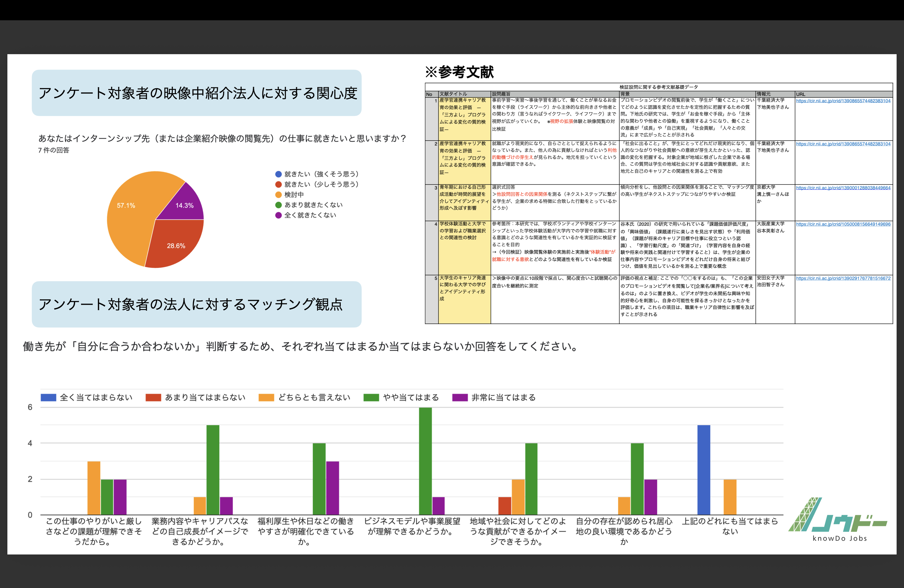Open the crid/1390001288038449664 reference link

click(843, 188)
